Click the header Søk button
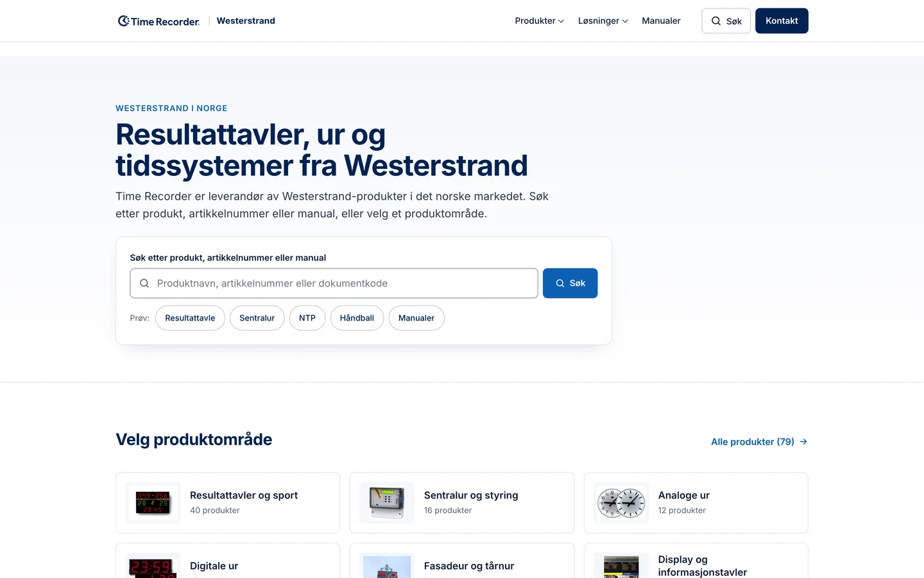924x578 pixels. [x=726, y=21]
